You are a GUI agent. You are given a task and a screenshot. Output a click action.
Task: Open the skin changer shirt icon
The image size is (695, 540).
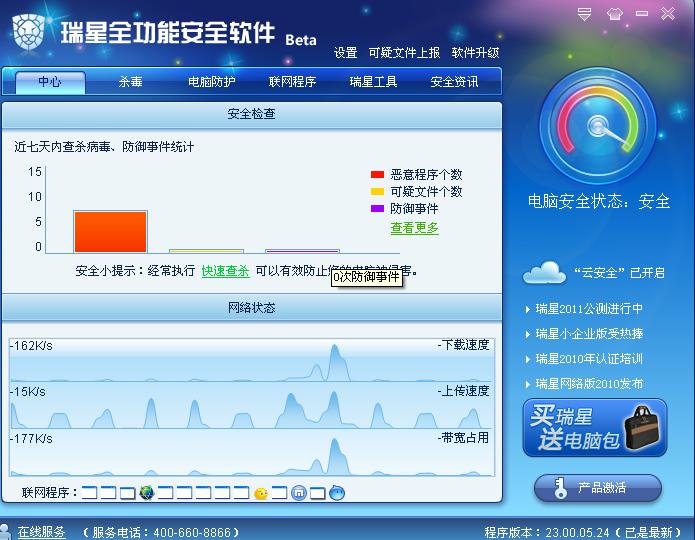click(x=614, y=14)
